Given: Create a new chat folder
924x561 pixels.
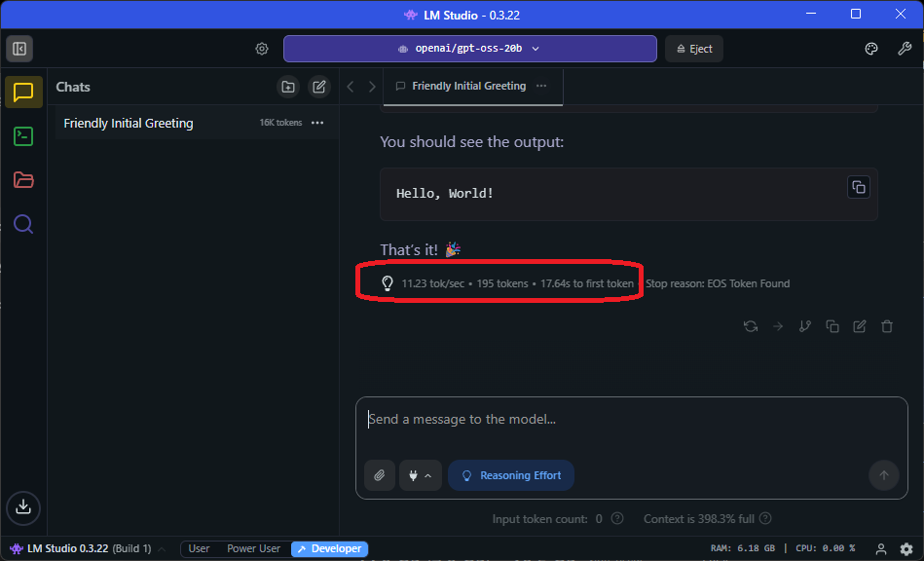Looking at the screenshot, I should (288, 88).
